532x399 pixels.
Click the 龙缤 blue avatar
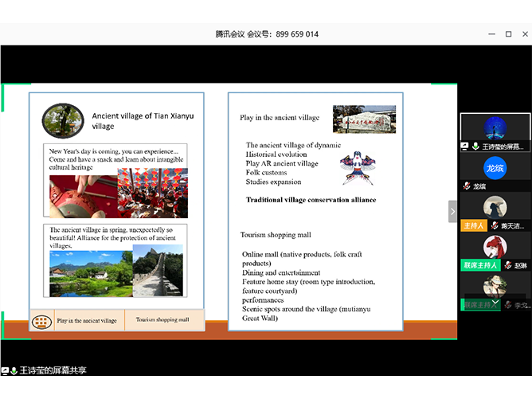pyautogui.click(x=495, y=168)
